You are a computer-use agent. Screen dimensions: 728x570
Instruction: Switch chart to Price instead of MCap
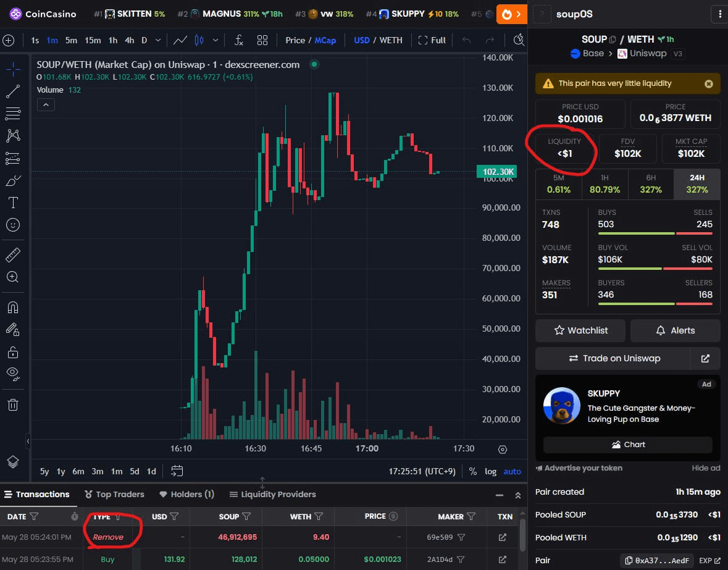295,40
